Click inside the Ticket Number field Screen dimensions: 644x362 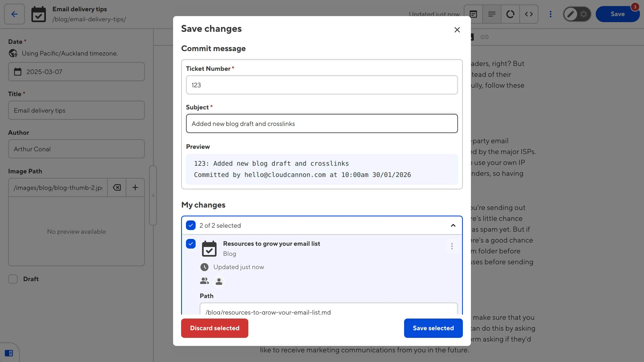pos(322,85)
